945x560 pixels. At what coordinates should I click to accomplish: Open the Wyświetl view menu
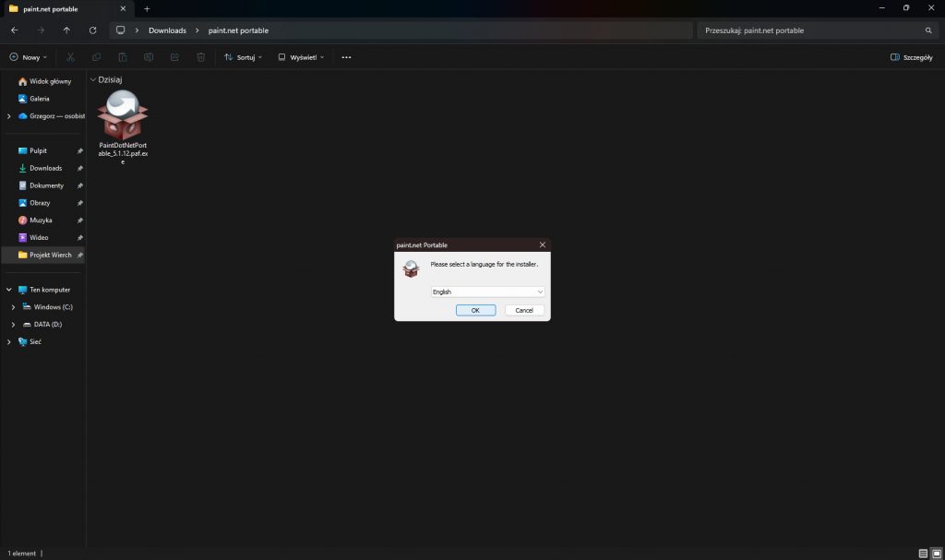301,57
